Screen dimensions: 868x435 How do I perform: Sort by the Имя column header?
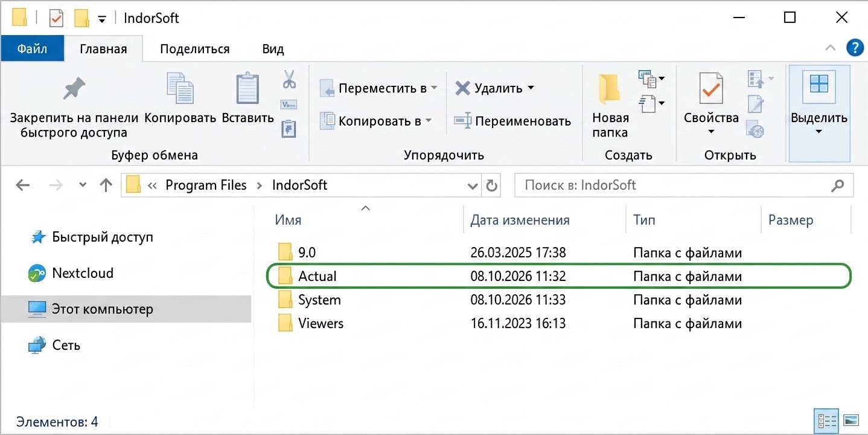click(288, 221)
